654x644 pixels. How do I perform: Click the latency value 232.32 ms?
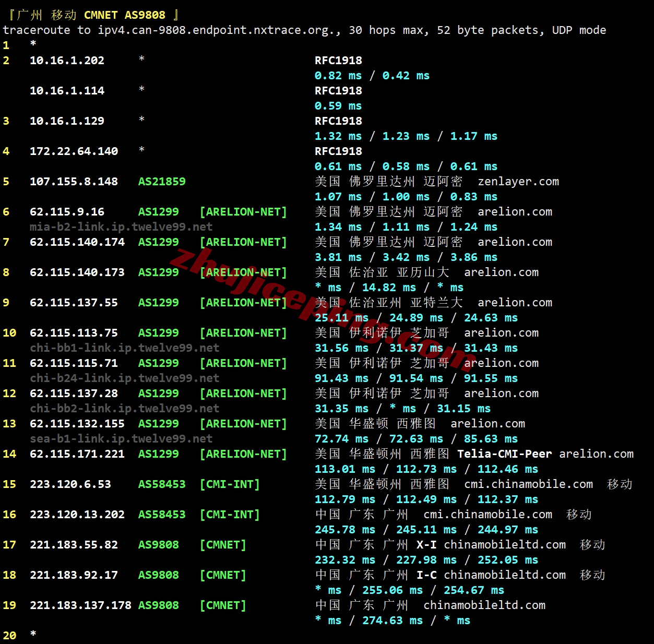click(345, 560)
